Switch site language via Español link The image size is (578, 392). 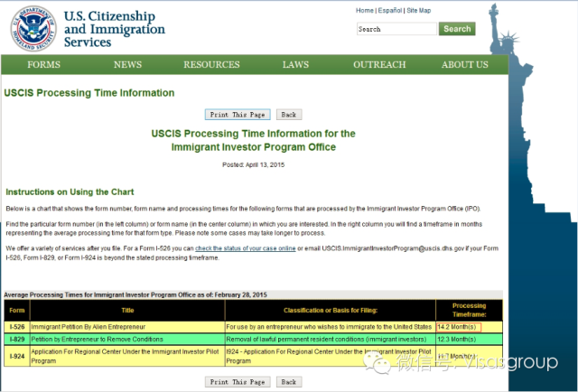(390, 10)
